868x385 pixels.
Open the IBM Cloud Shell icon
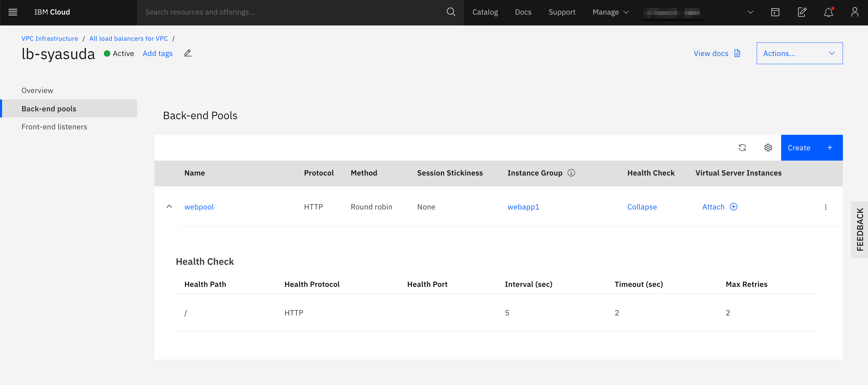tap(775, 12)
